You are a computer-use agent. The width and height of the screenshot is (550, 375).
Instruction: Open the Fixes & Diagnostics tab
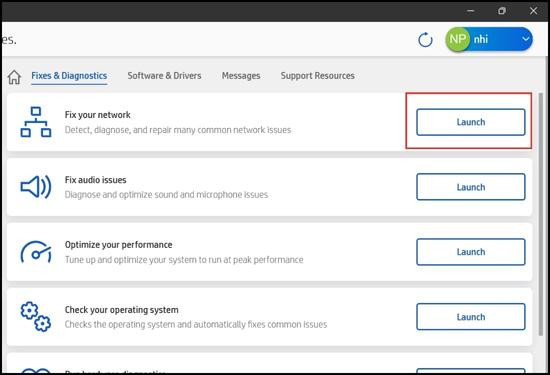click(x=69, y=76)
